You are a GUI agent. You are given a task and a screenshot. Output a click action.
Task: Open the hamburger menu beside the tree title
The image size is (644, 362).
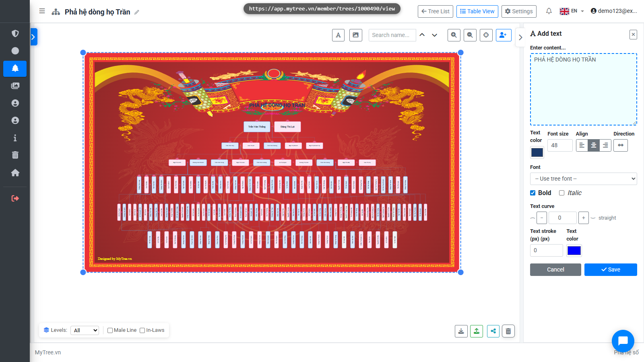(42, 11)
